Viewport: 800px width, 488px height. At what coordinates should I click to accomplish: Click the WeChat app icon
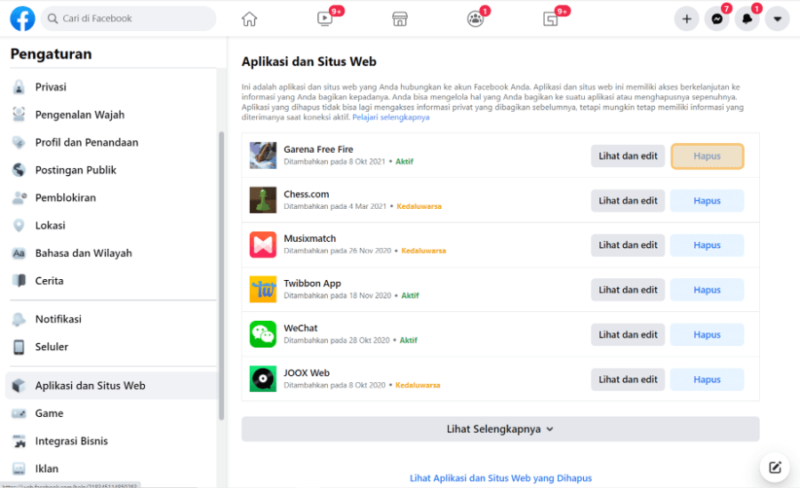pyautogui.click(x=263, y=334)
